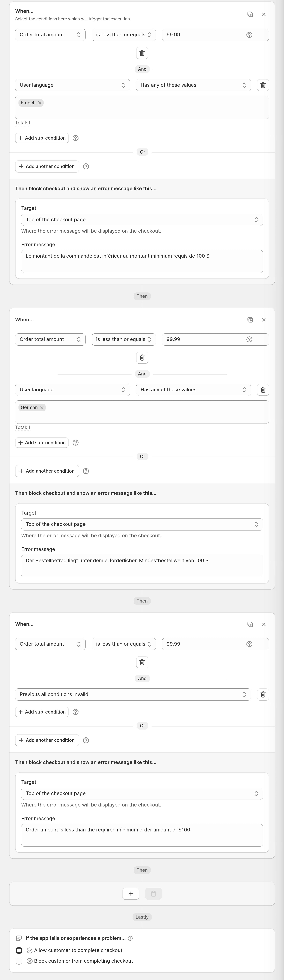Open Order total amount dropdown in French block
The image size is (284, 980).
50,35
